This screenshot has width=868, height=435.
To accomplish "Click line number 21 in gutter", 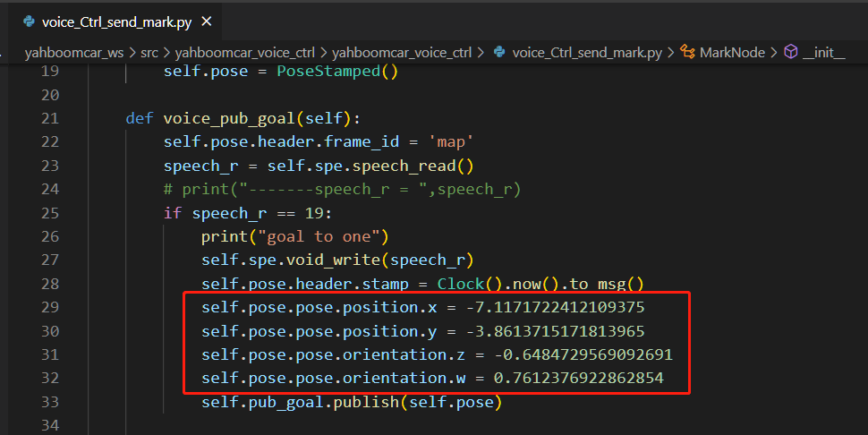I will pyautogui.click(x=50, y=118).
